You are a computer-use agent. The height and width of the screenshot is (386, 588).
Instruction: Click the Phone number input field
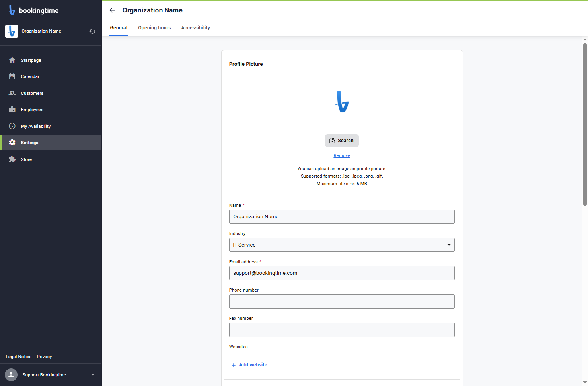(x=342, y=302)
